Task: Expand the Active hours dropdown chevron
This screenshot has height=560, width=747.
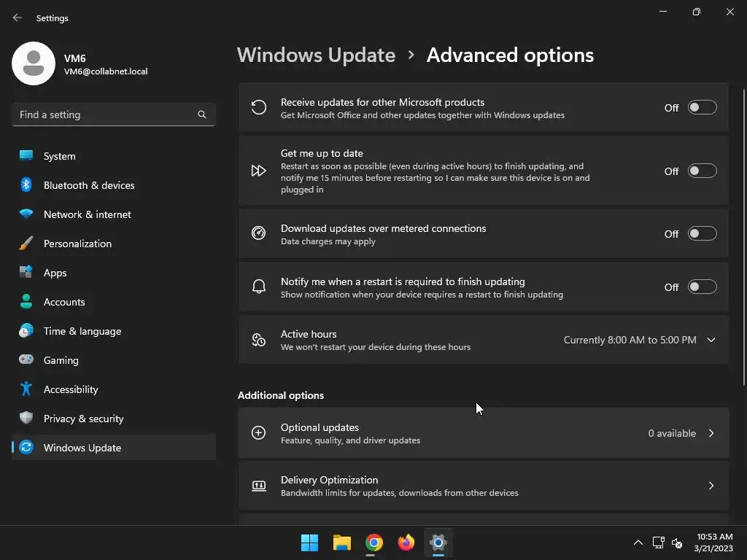Action: 711,340
